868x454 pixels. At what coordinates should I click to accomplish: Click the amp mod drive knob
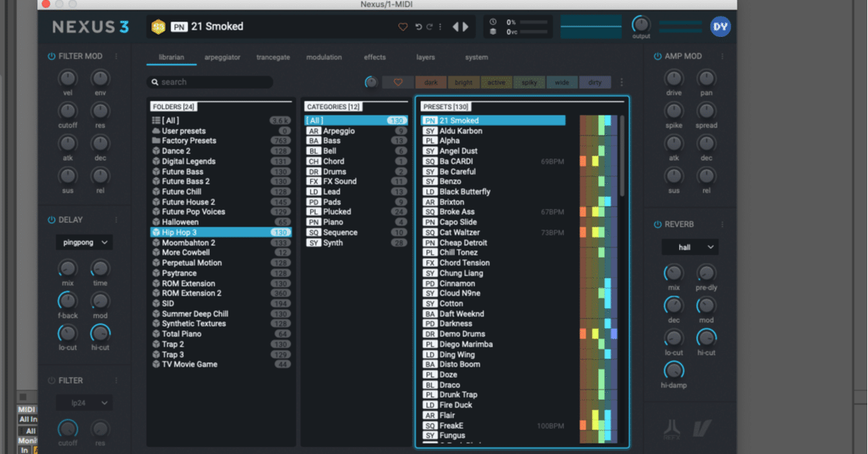click(x=674, y=79)
